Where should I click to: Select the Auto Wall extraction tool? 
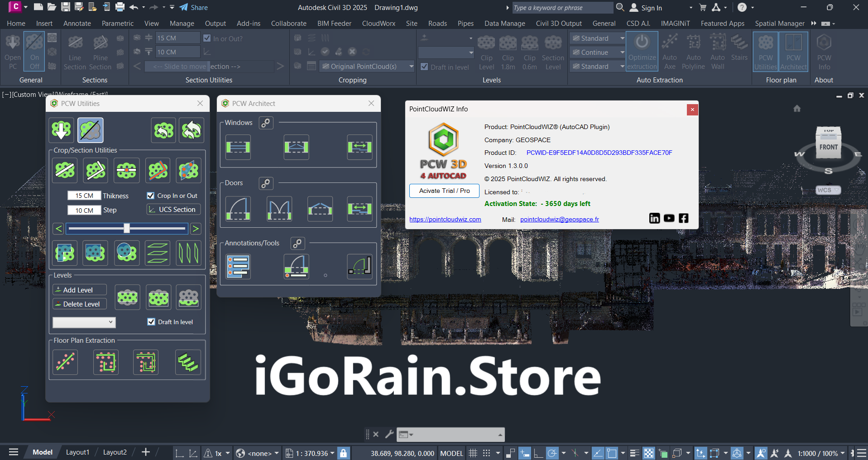click(717, 51)
